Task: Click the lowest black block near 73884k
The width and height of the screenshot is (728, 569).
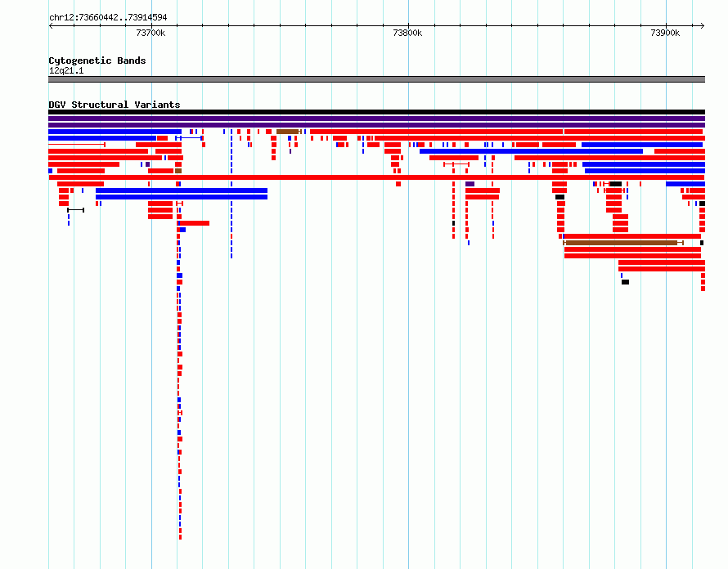Action: [x=626, y=282]
